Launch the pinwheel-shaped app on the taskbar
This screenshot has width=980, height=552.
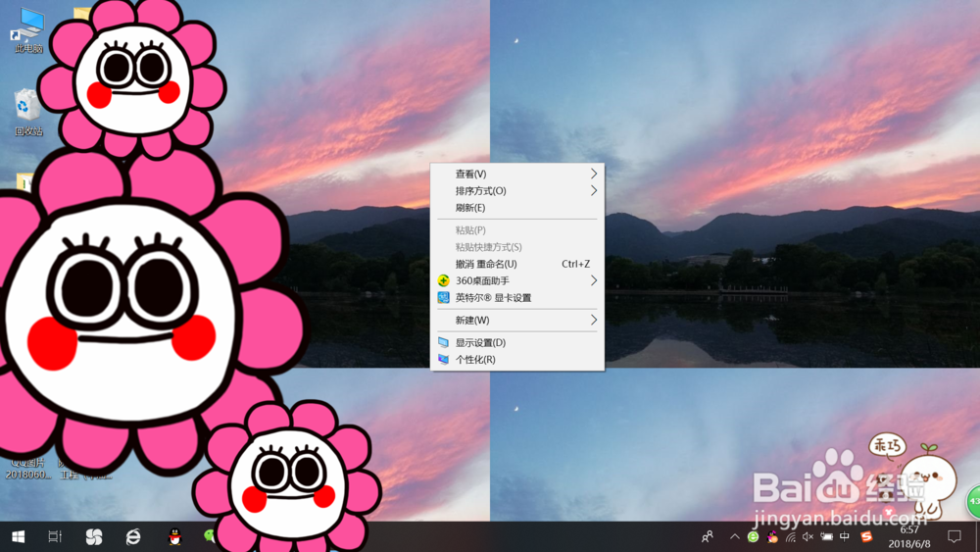click(94, 536)
